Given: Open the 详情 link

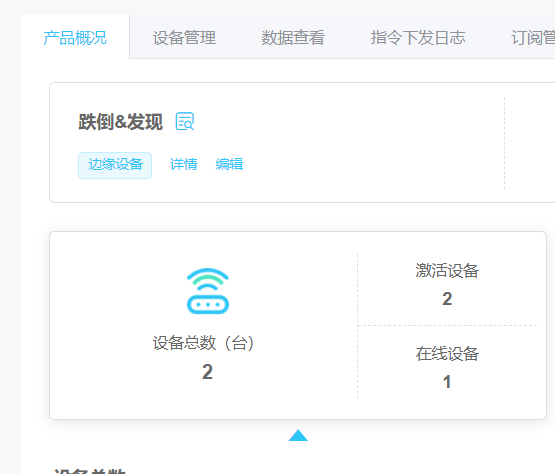Looking at the screenshot, I should point(184,164).
